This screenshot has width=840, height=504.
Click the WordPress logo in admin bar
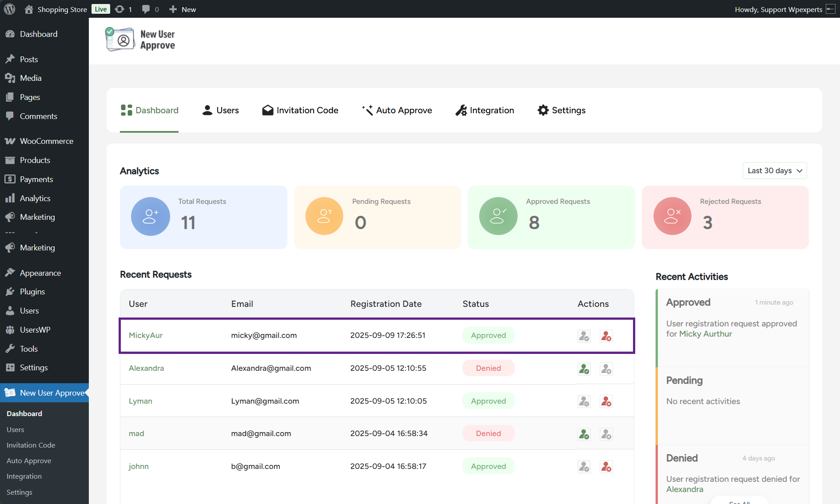(x=9, y=9)
